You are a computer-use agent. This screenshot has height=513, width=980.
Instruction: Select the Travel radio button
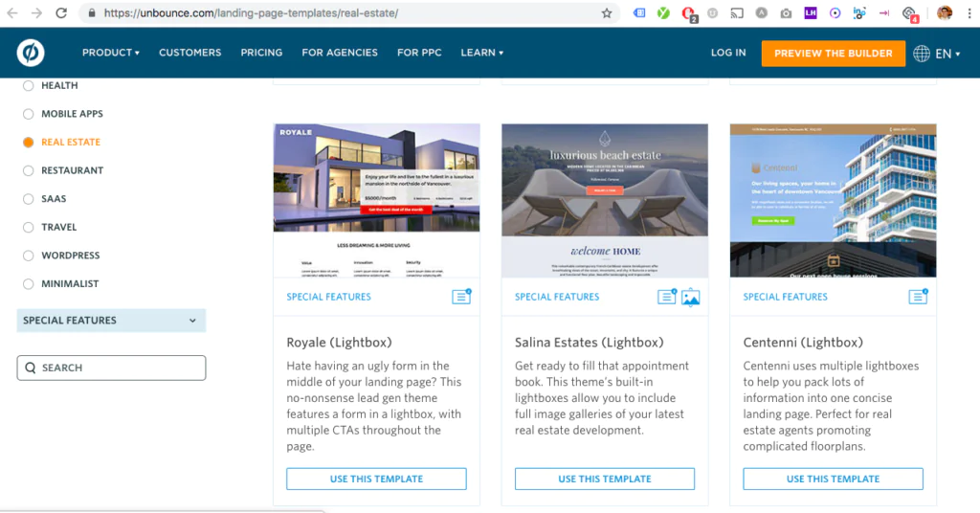(28, 227)
